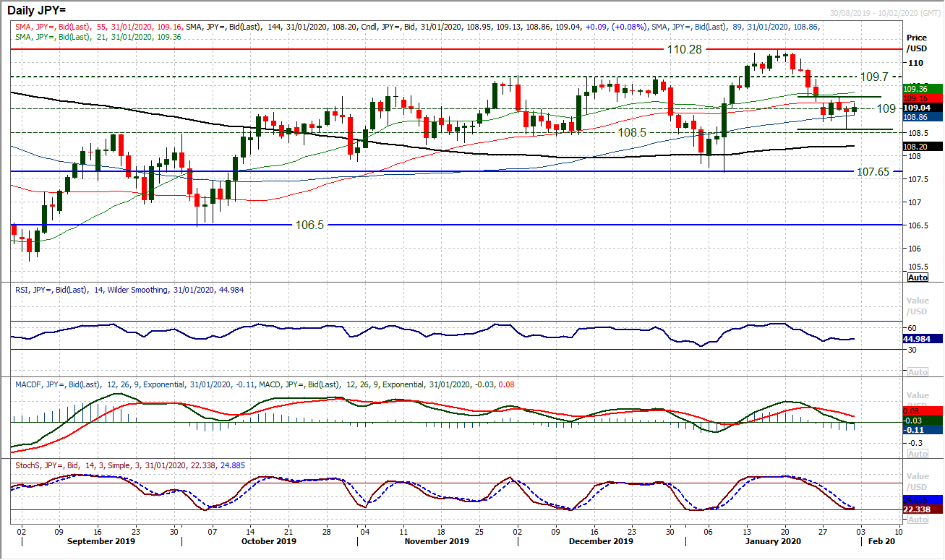The height and width of the screenshot is (560, 945).
Task: Toggle Auto scaling for the MACD panel
Action: 917,454
